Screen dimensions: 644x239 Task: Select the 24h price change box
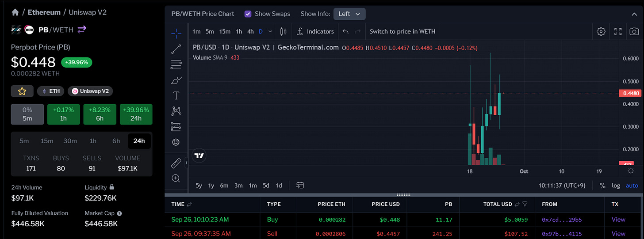[136, 114]
